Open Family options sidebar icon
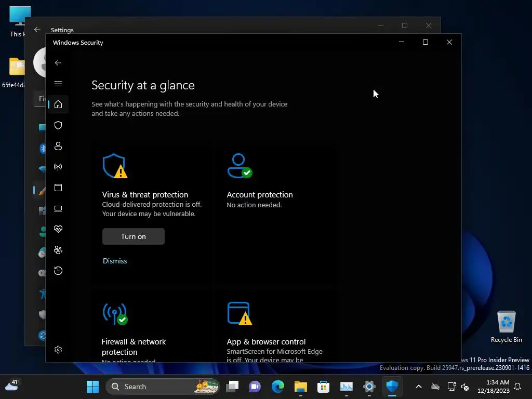This screenshot has width=532, height=399. 58,250
